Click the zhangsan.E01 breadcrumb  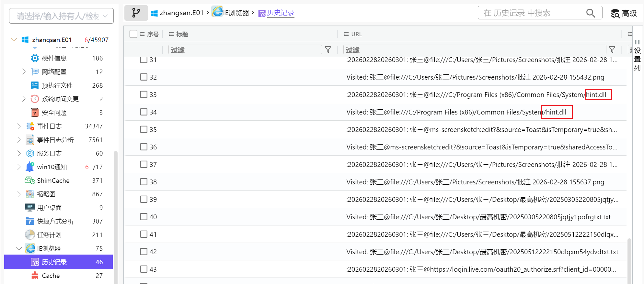181,13
